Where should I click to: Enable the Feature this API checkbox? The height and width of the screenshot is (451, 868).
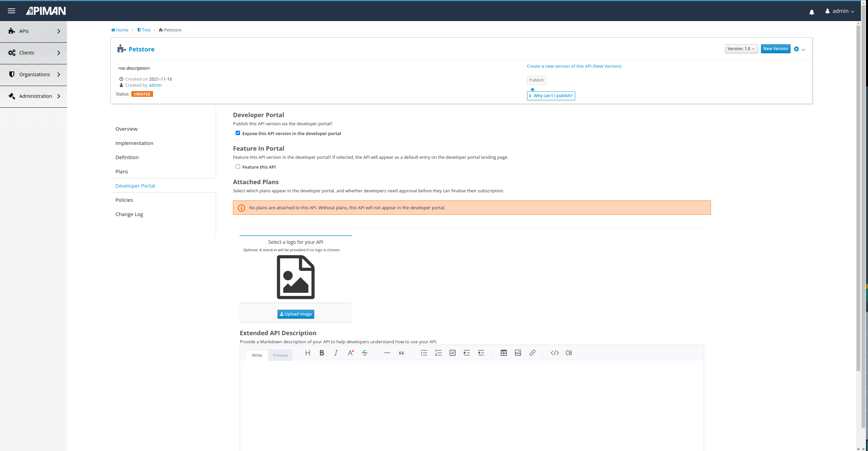tap(238, 166)
